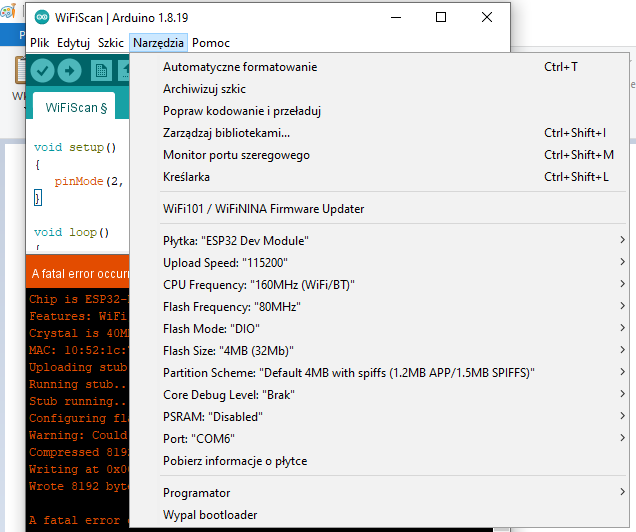Click the "void setup()" code line
The width and height of the screenshot is (636, 532).
[75, 147]
